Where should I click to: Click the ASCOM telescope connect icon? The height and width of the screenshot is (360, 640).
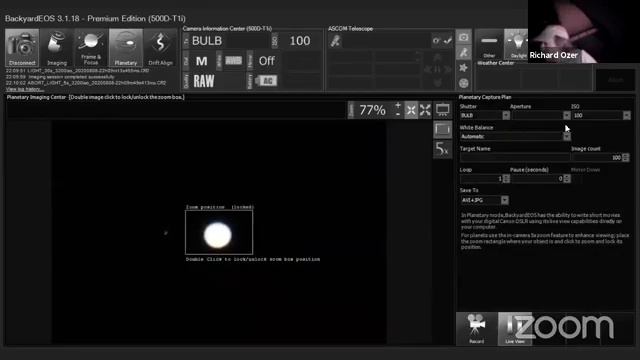pos(336,41)
